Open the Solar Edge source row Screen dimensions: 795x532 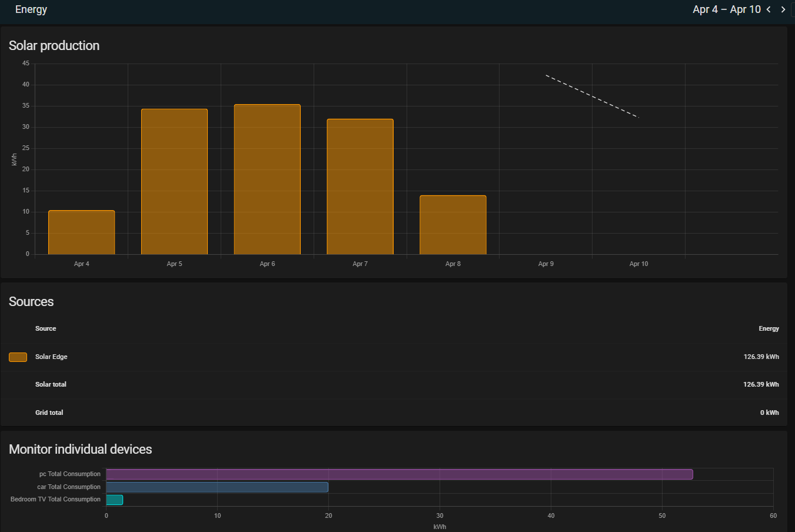(394, 357)
